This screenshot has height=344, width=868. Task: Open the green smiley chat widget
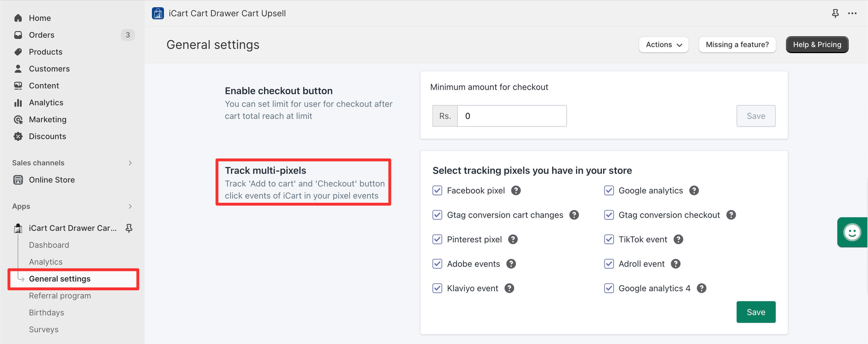(x=852, y=232)
